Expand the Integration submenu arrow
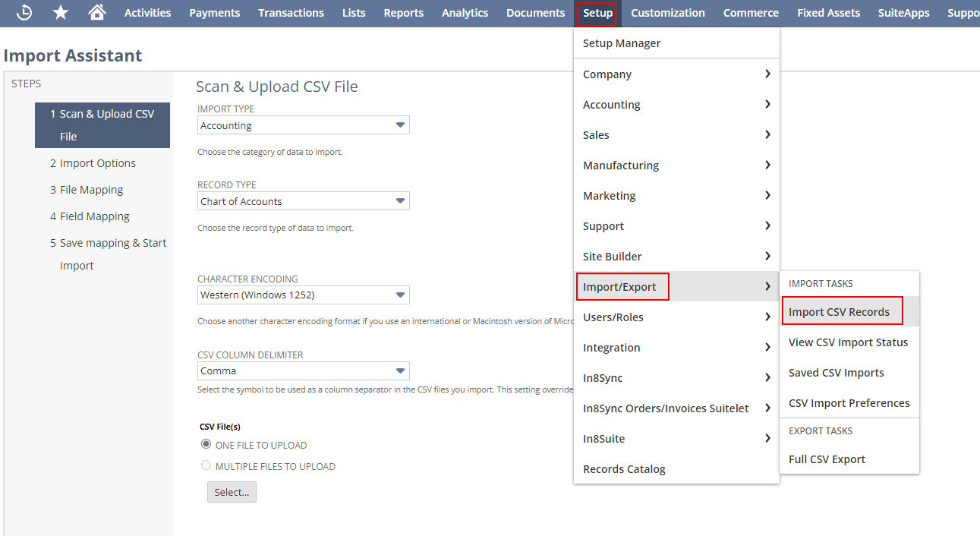Viewport: 980px width, 536px height. 767,347
